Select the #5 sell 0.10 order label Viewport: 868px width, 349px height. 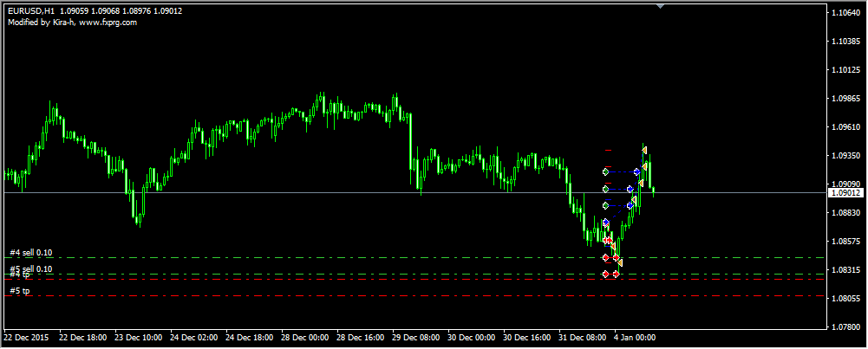[31, 269]
